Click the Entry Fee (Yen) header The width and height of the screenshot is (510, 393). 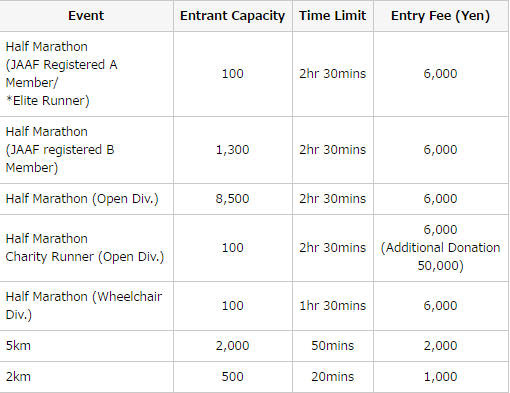point(441,16)
